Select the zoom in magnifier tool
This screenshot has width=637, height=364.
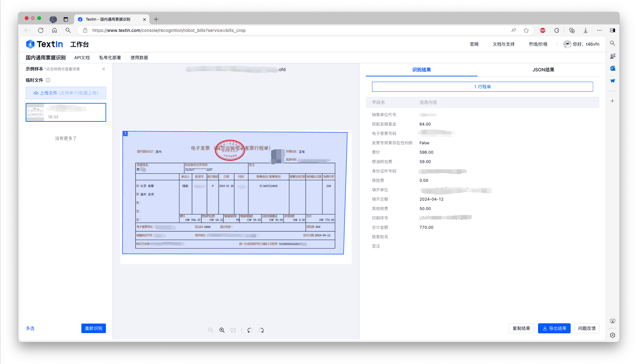pos(222,330)
